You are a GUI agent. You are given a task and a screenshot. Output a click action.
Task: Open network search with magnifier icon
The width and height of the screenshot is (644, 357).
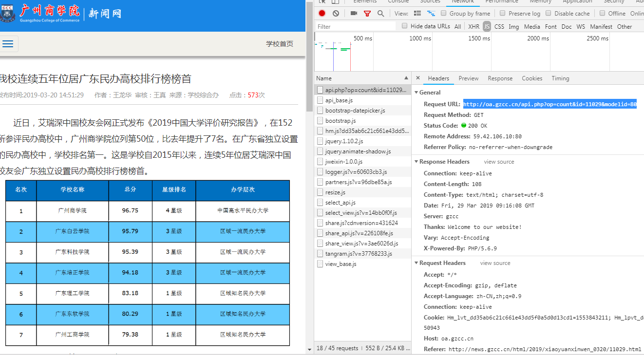point(380,14)
